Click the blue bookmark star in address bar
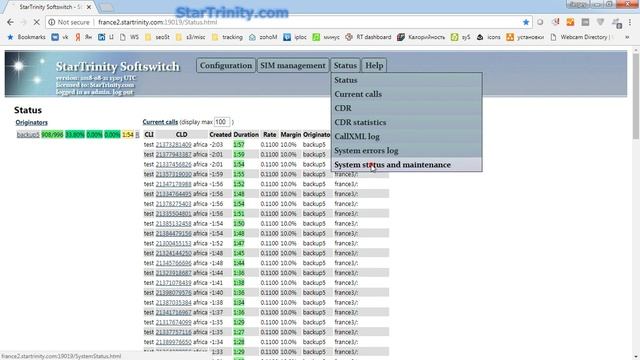 tap(526, 22)
